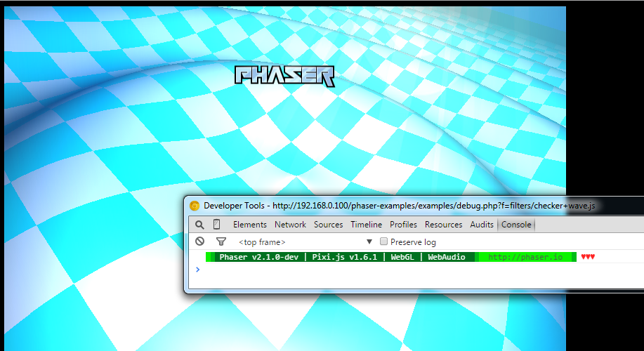Select the Resources tab
This screenshot has width=644, height=351.
(444, 225)
